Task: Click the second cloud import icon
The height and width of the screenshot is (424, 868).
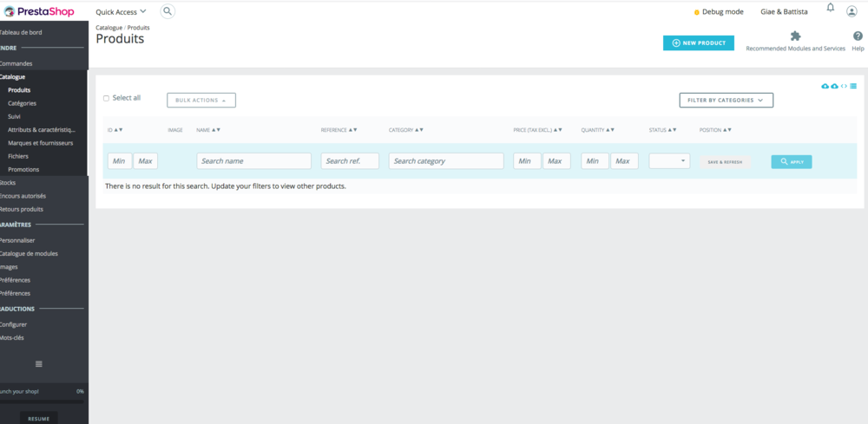Action: pyautogui.click(x=834, y=86)
